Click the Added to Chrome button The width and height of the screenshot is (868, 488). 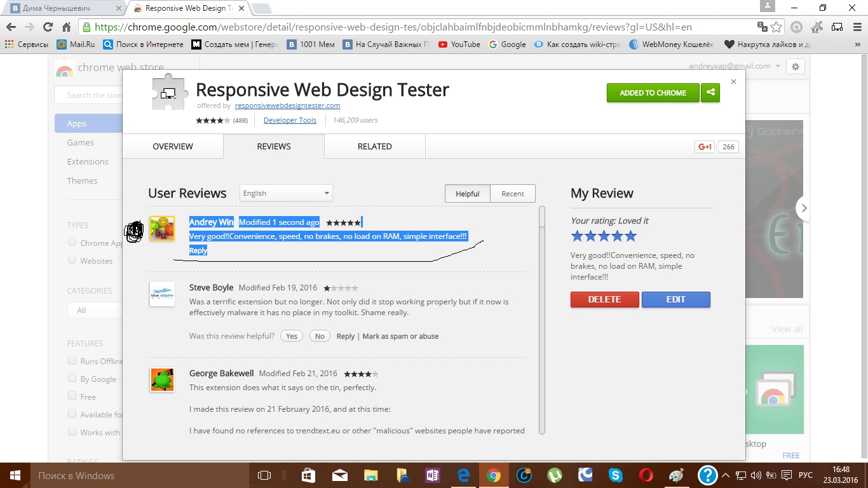tap(653, 93)
